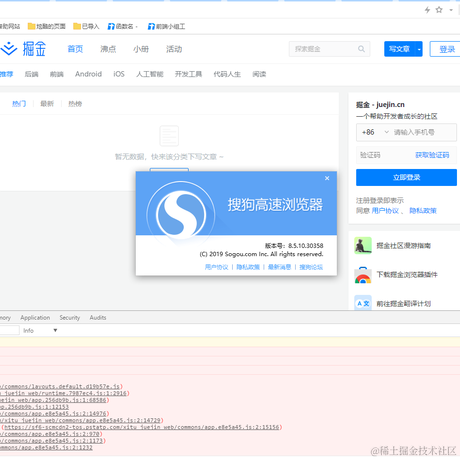
Task: Click the 写文章 button
Action: (x=399, y=49)
